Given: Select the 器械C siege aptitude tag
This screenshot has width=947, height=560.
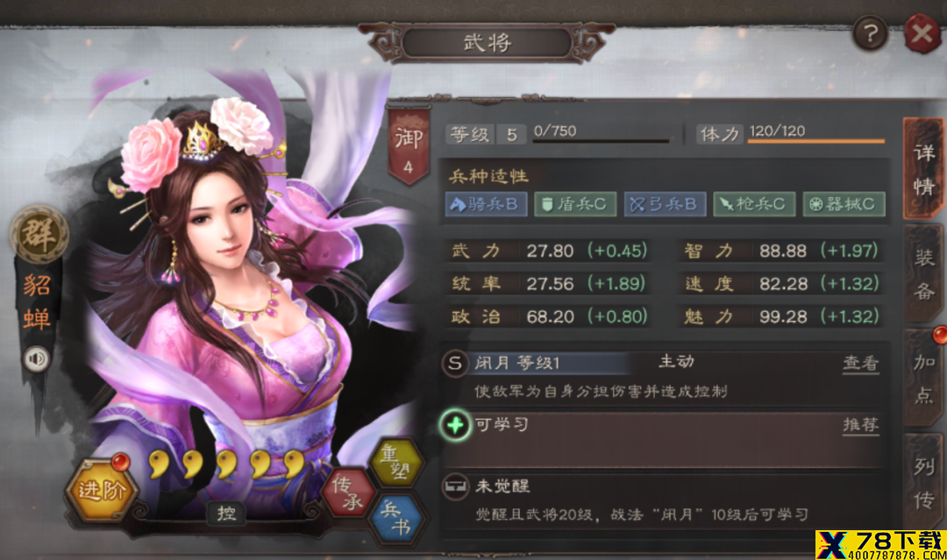Looking at the screenshot, I should [x=844, y=204].
